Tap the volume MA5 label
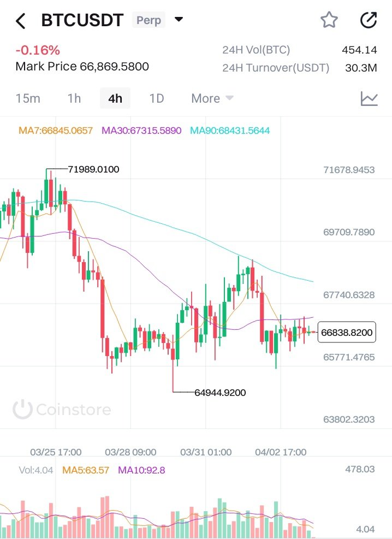 click(86, 470)
